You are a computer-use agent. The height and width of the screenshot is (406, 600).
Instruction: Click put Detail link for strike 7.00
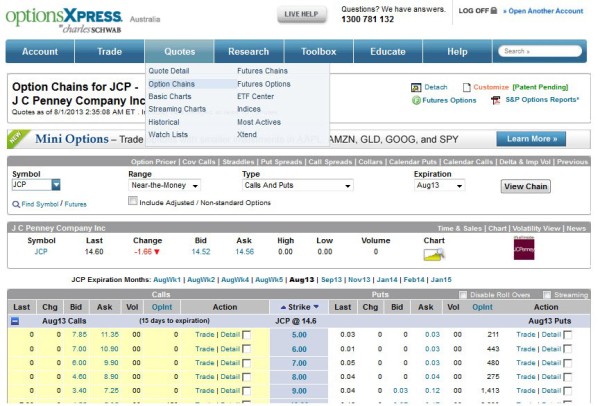point(551,363)
